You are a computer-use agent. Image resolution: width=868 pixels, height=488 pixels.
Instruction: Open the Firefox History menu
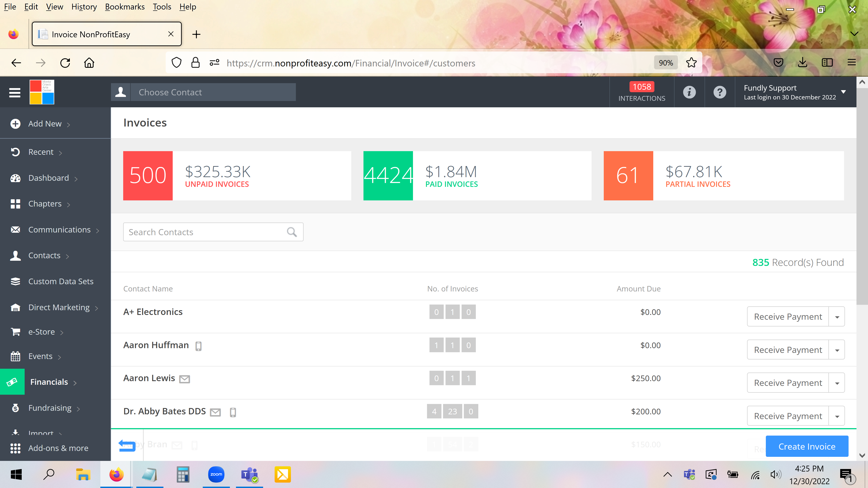click(84, 7)
